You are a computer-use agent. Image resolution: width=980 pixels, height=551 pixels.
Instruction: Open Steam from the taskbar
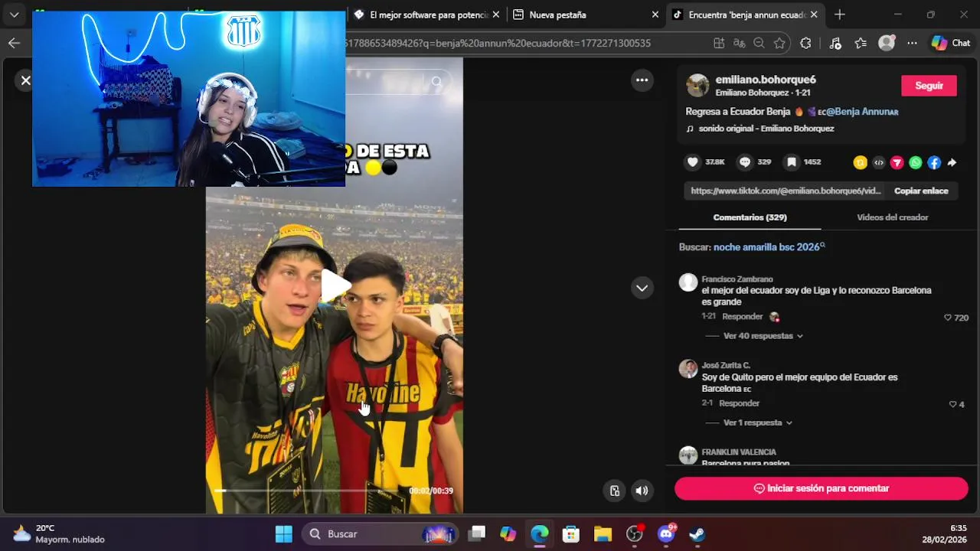point(697,533)
